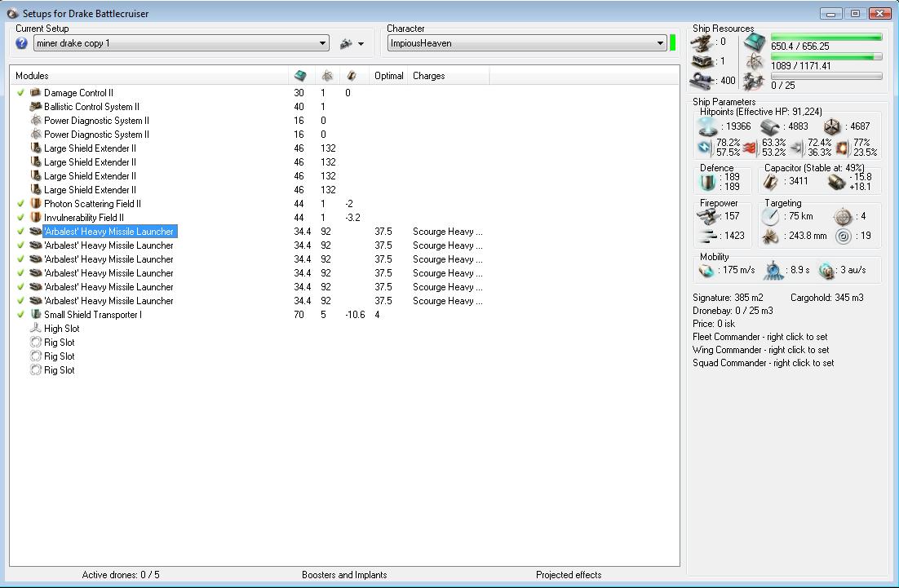Toggle the highlighted Arbalest launcher's checkmark
This screenshot has height=588, width=899.
pyautogui.click(x=20, y=231)
